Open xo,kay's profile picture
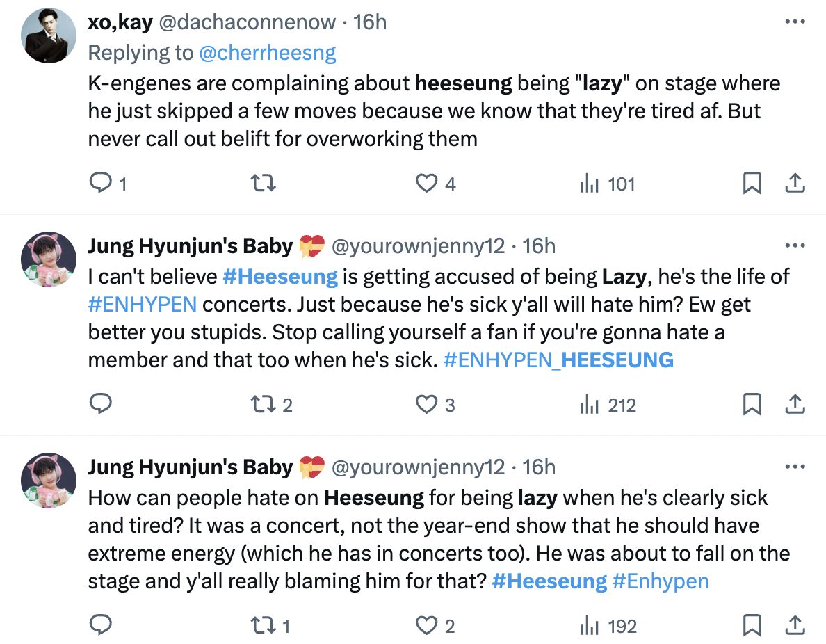This screenshot has height=644, width=826. [x=49, y=37]
